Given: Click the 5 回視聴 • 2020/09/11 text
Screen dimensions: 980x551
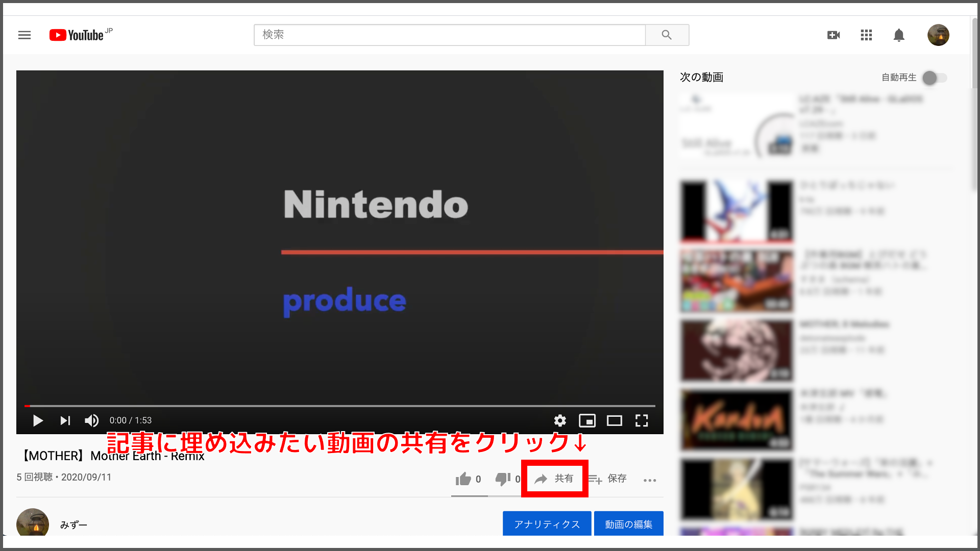Looking at the screenshot, I should (64, 477).
